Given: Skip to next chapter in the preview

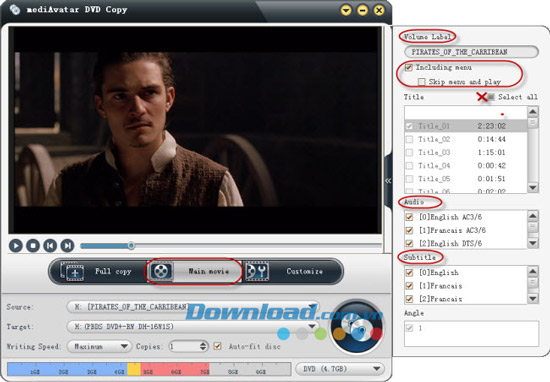Looking at the screenshot, I should [x=67, y=246].
